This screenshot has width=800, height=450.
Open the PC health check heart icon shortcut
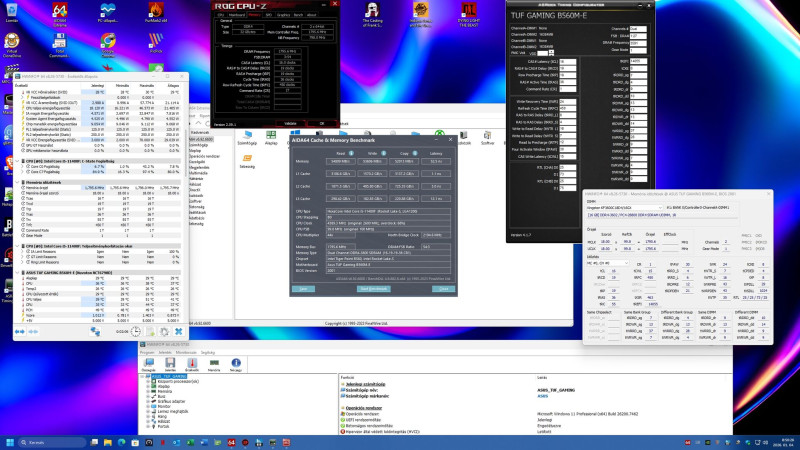pos(108,14)
